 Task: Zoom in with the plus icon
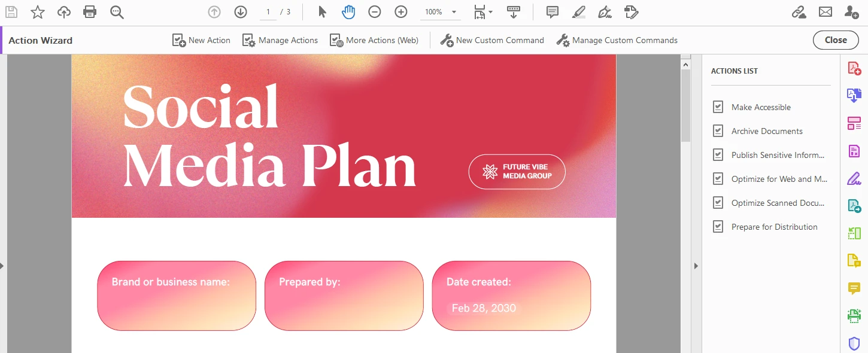pyautogui.click(x=401, y=12)
